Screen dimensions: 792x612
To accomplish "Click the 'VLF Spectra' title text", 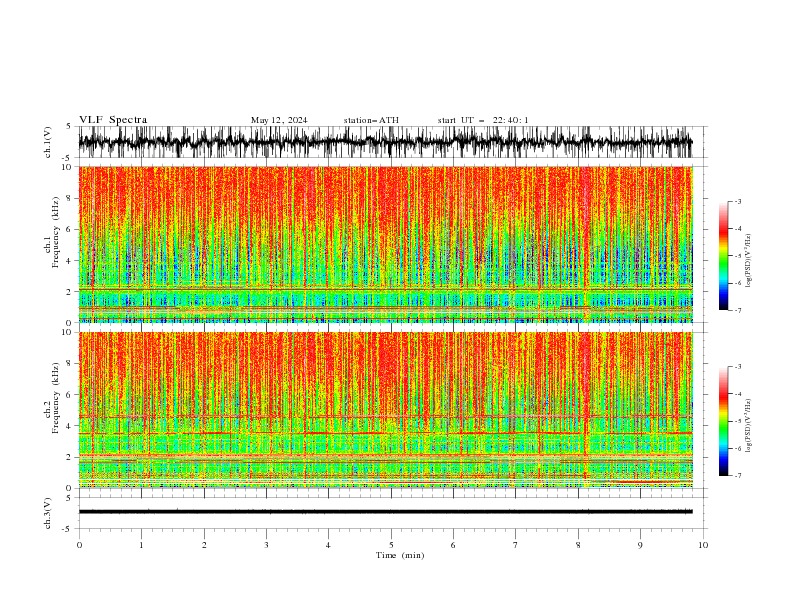I will [x=113, y=120].
